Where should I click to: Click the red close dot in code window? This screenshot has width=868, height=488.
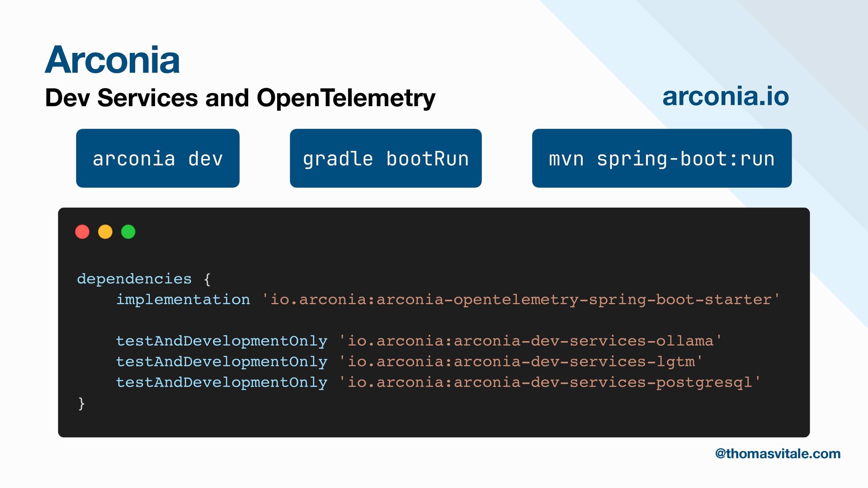pos(82,232)
